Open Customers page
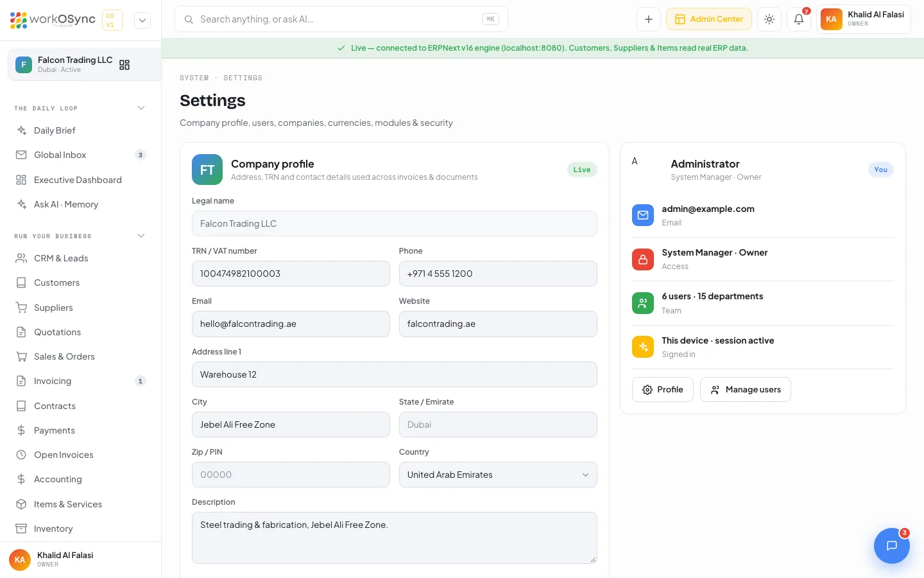The height and width of the screenshot is (578, 924). pos(81,283)
